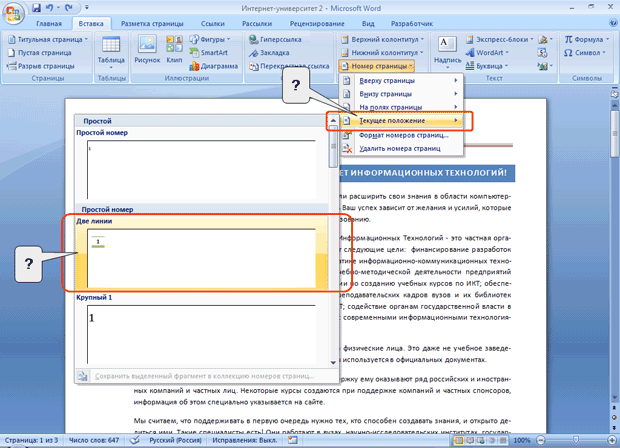Open the Символ symbol dropdown
Viewport: 620px width, 448px height.
584,53
